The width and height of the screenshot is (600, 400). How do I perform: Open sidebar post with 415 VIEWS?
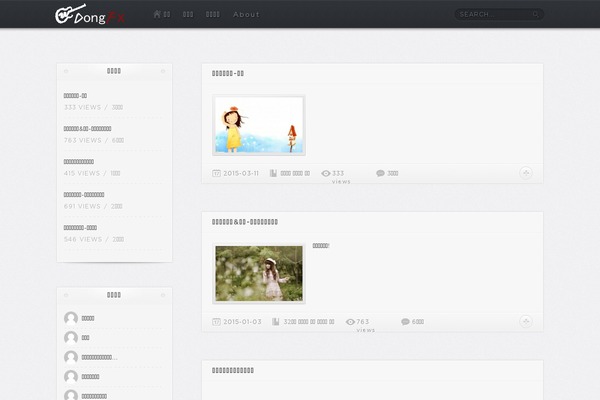coord(78,162)
